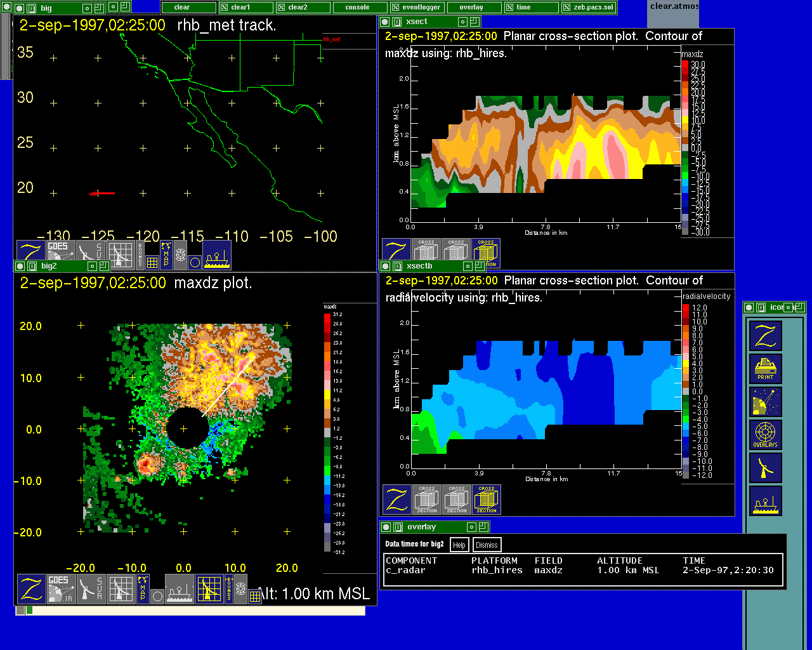Screen dimensions: 812x650
Task: Click the SUR radar icon in big2 toolbar
Action: point(91,588)
